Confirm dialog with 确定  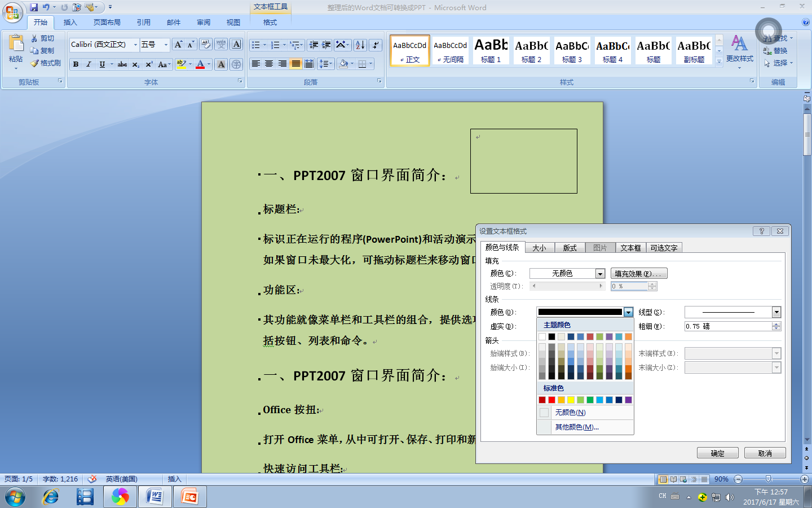click(x=718, y=453)
